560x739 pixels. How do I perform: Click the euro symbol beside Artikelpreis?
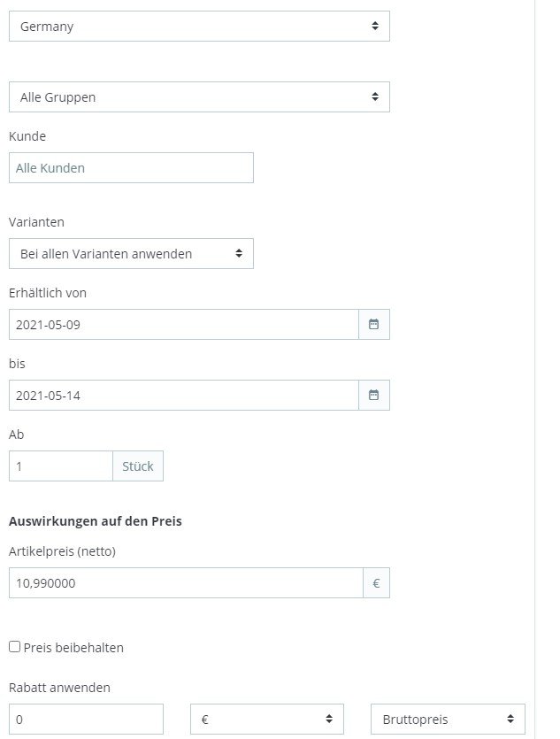point(376,583)
